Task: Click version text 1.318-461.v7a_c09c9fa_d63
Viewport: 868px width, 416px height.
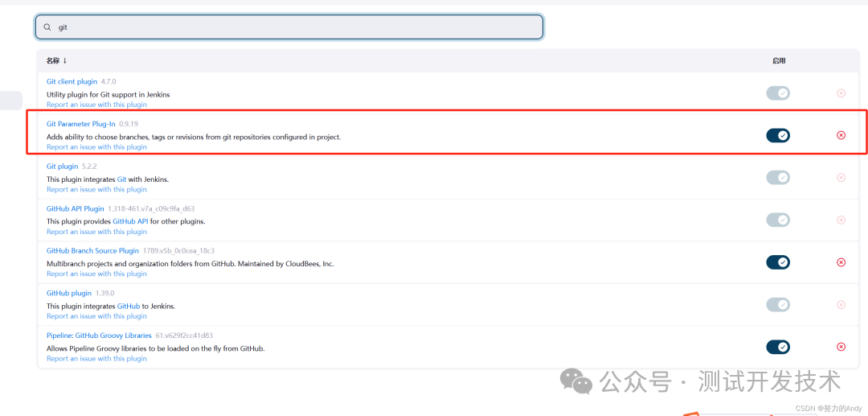Action: click(x=151, y=209)
